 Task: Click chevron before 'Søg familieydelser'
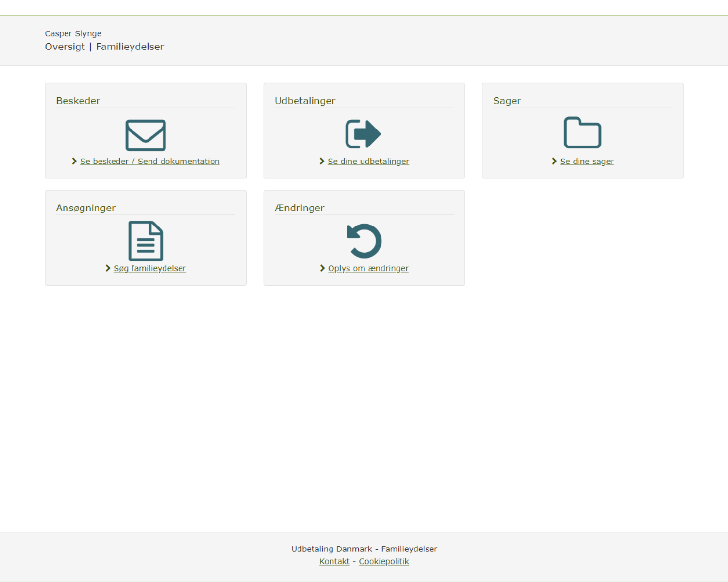[108, 268]
